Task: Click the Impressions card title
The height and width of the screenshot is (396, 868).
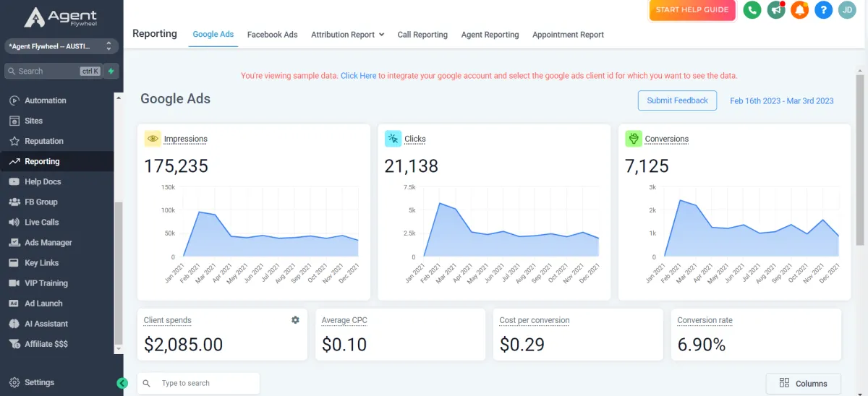Action: click(186, 139)
